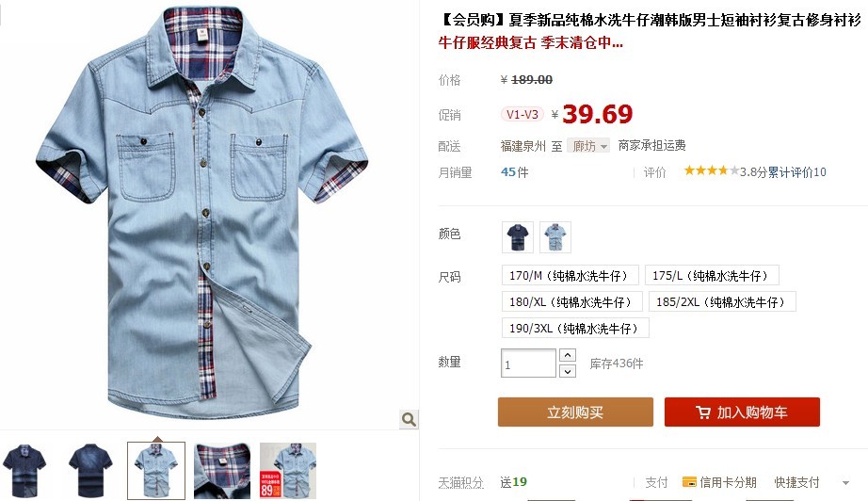Choose size 185/2XL
868x501 pixels.
coord(722,301)
